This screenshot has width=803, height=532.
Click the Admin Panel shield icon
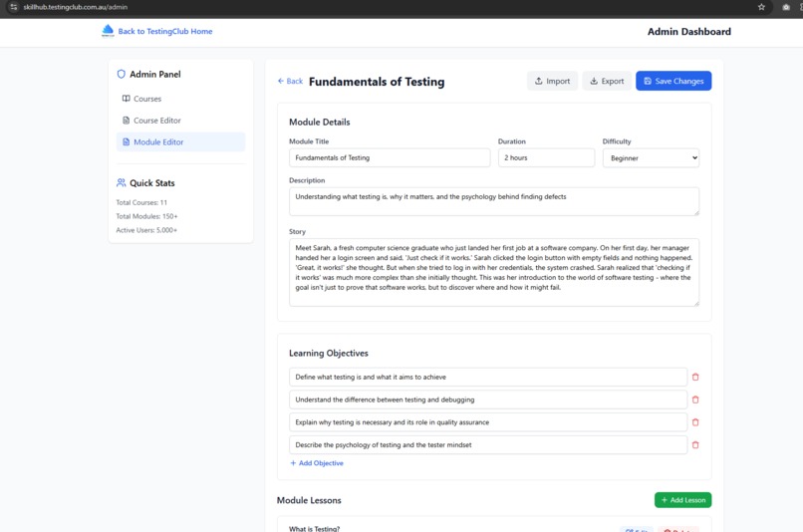[121, 75]
